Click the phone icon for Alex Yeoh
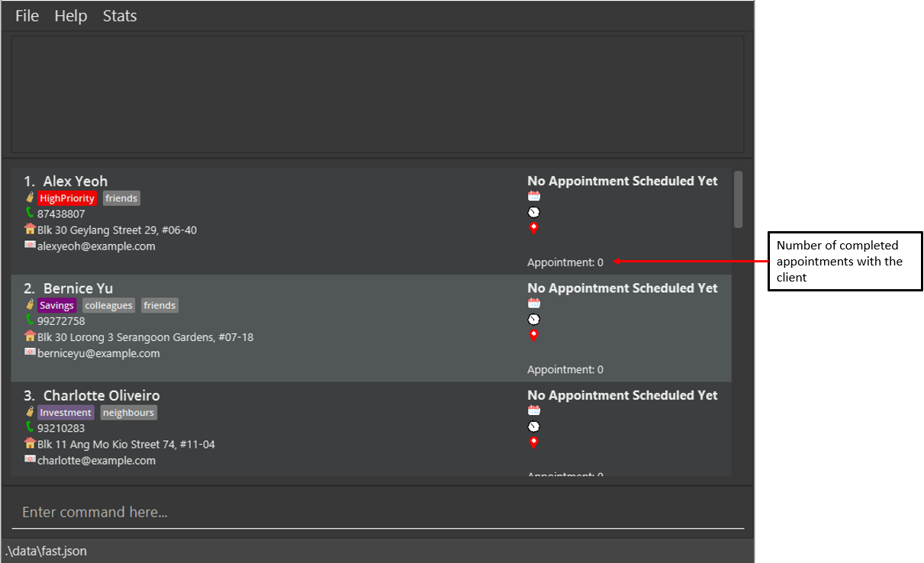Image resolution: width=924 pixels, height=563 pixels. tap(30, 213)
